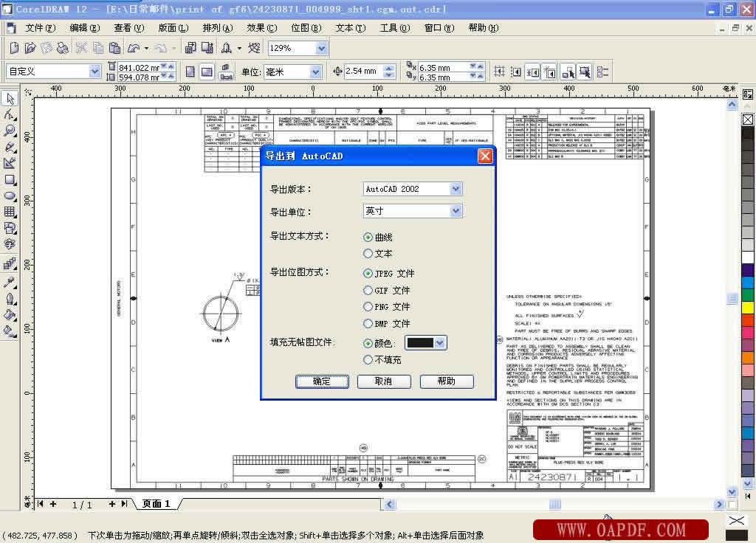
Task: Click the Undo icon on the toolbar
Action: tap(134, 48)
